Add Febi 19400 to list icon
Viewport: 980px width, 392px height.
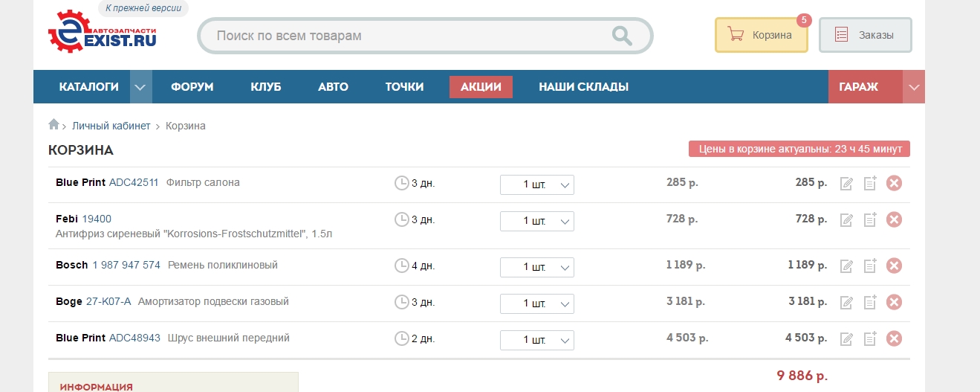[x=870, y=219]
